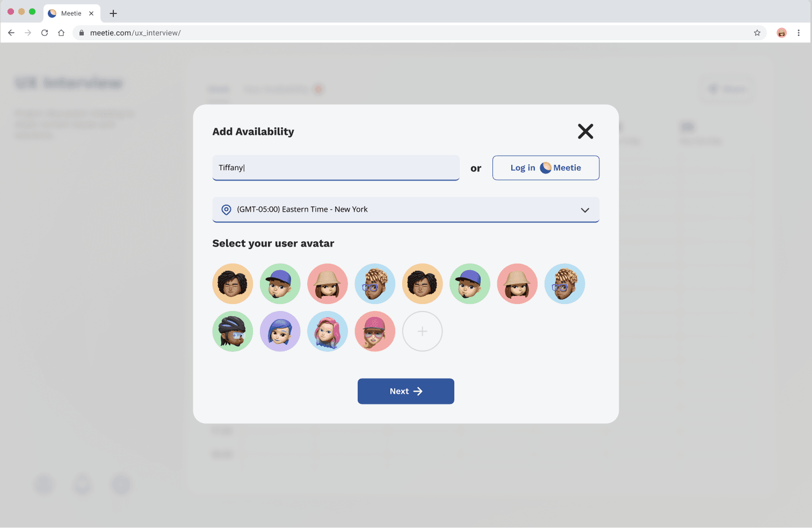This screenshot has height=528, width=812.
Task: Click the Next button
Action: [x=405, y=391]
